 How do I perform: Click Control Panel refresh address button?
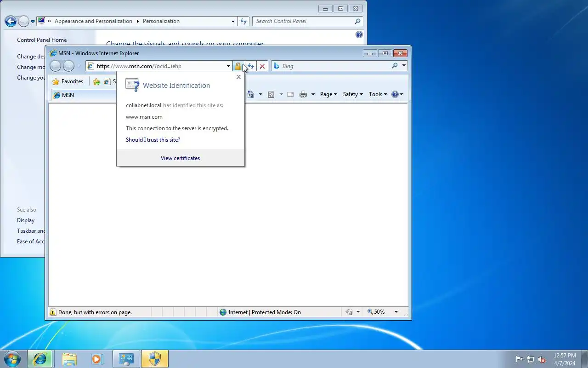[x=243, y=21]
